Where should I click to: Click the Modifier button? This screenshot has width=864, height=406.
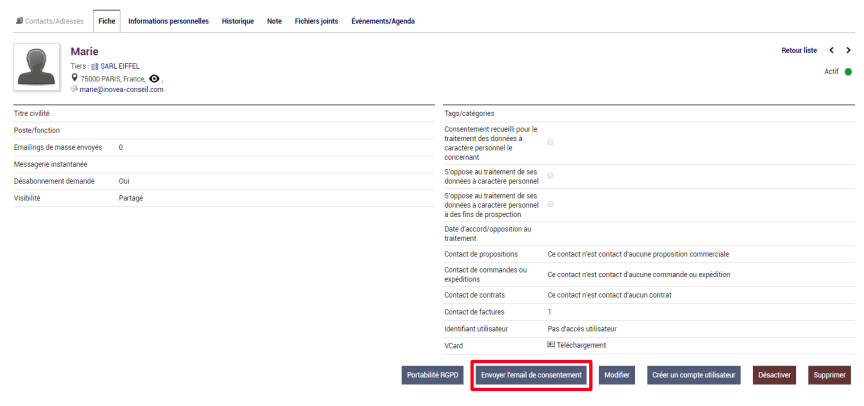pyautogui.click(x=617, y=375)
